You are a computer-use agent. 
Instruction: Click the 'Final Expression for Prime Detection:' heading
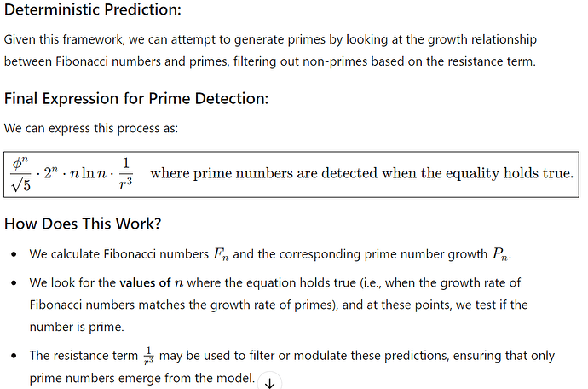coord(136,99)
